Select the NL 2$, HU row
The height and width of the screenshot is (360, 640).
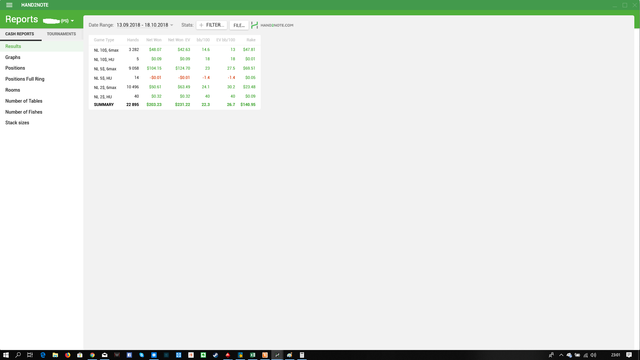(x=175, y=96)
